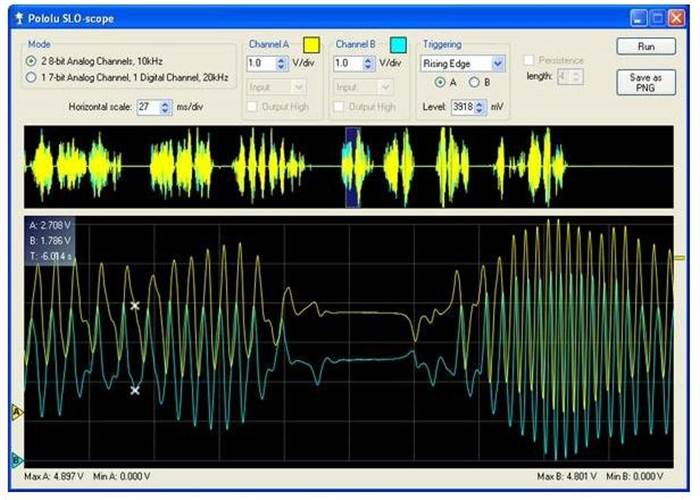Open the cyan Channel B color swatch

tap(398, 45)
